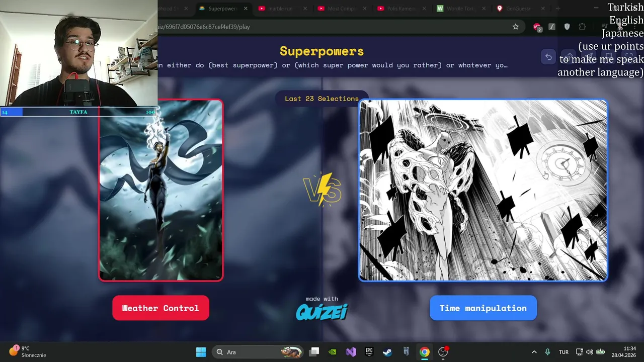The height and width of the screenshot is (362, 644).
Task: Click the undo last selection arrow button
Action: pos(548,57)
